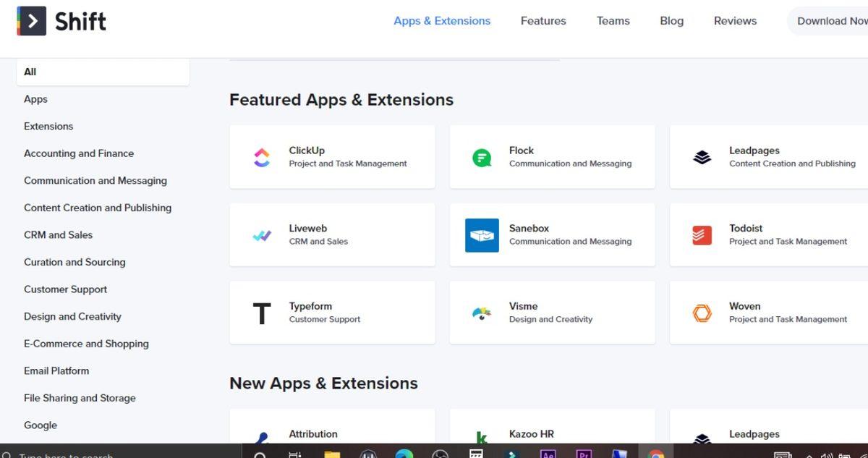Open the ClickUp app icon
The height and width of the screenshot is (458, 868).
pos(262,157)
